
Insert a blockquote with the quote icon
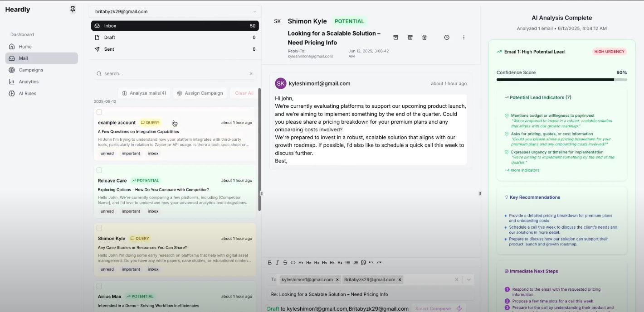pyautogui.click(x=363, y=263)
